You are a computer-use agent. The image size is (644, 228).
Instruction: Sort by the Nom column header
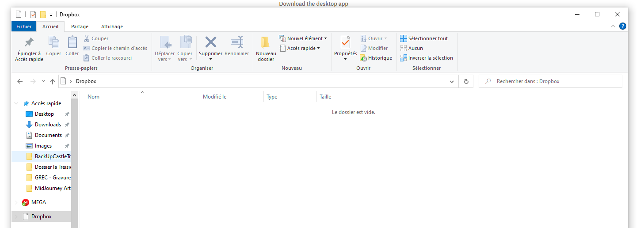point(93,97)
